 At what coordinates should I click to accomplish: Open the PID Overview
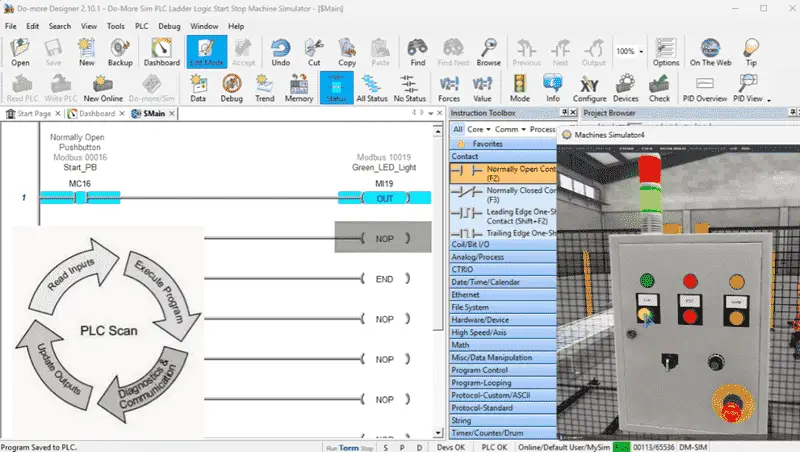click(705, 88)
